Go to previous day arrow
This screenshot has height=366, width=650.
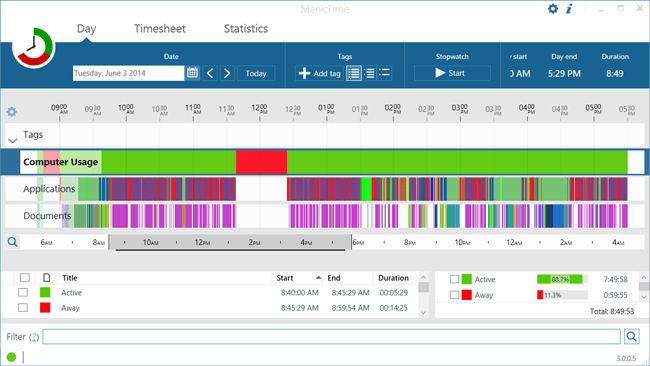point(210,73)
